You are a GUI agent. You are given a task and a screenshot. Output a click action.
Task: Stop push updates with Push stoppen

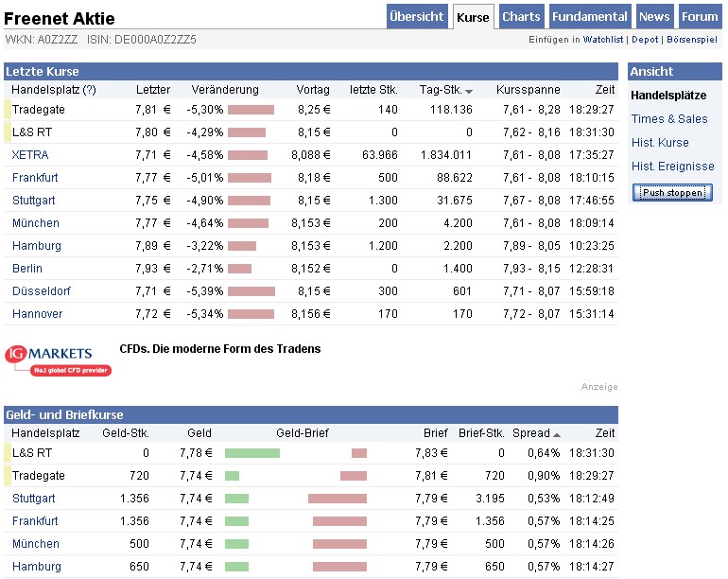(x=672, y=192)
